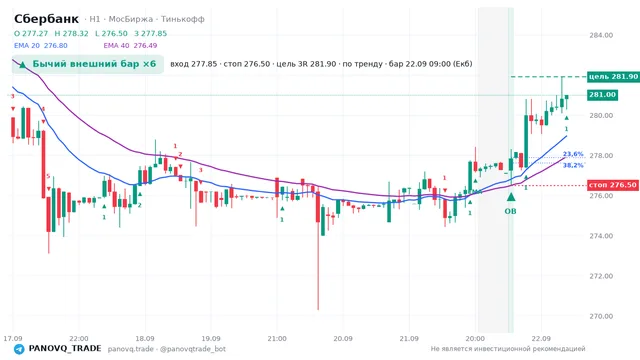Click the '21.09' date axis label
640x360 pixels.
point(409,338)
